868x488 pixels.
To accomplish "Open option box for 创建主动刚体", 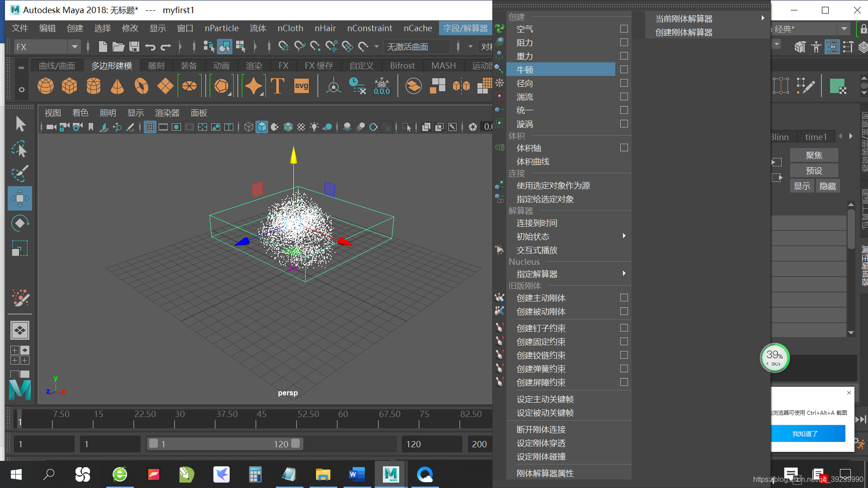I will coord(624,298).
